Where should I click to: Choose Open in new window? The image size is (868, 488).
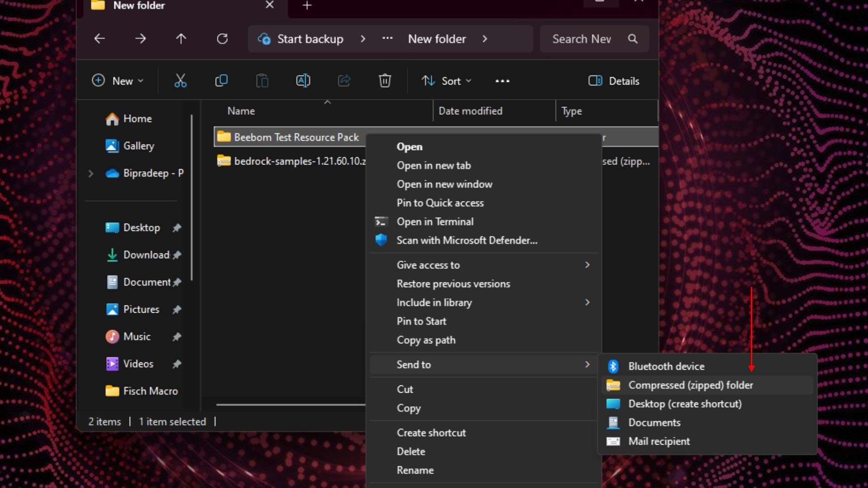click(444, 184)
